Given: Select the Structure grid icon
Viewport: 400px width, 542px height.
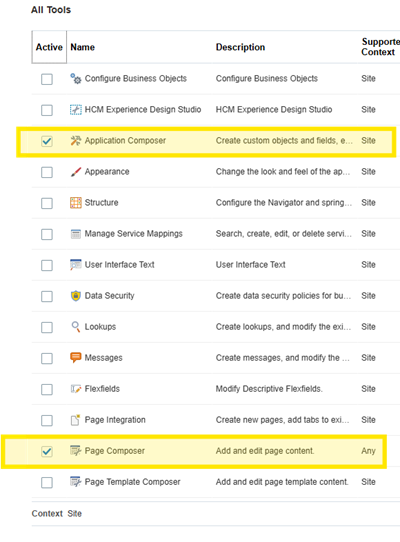Looking at the screenshot, I should tap(76, 203).
